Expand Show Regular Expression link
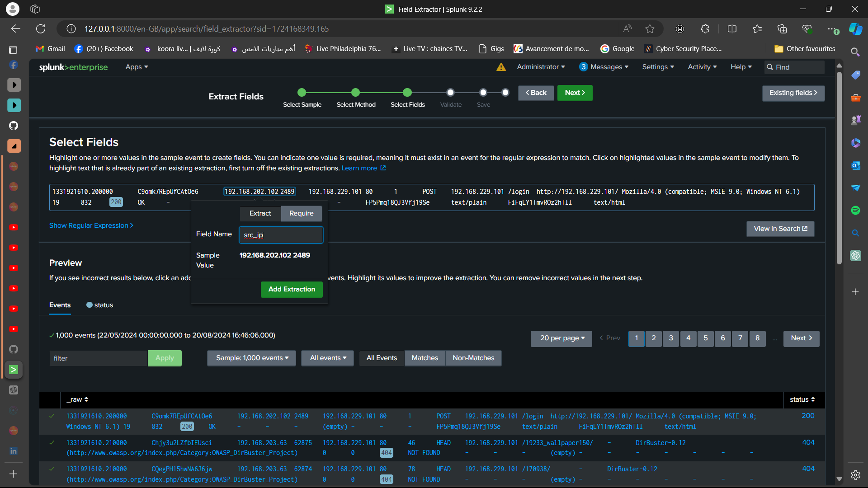This screenshot has width=868, height=488. [x=91, y=225]
